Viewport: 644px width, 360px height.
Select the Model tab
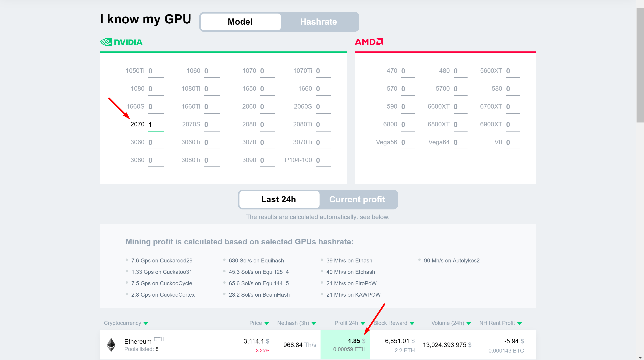240,22
